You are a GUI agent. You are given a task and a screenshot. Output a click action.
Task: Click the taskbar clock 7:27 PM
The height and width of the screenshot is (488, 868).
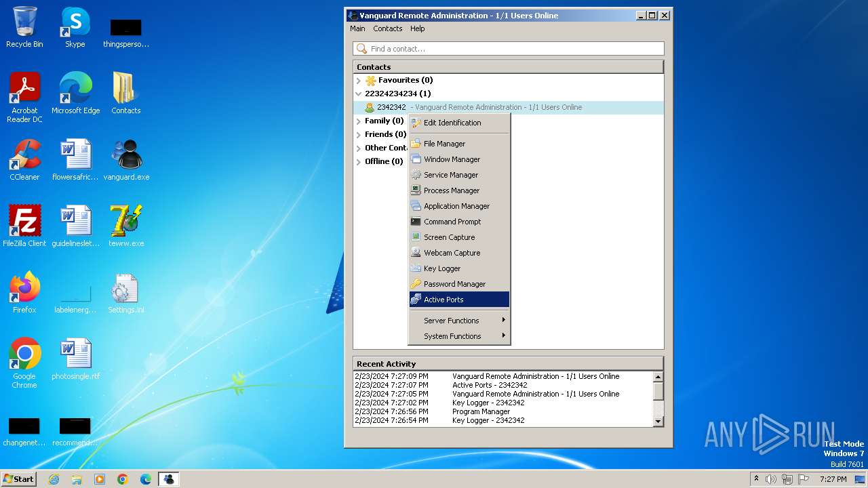pos(833,479)
